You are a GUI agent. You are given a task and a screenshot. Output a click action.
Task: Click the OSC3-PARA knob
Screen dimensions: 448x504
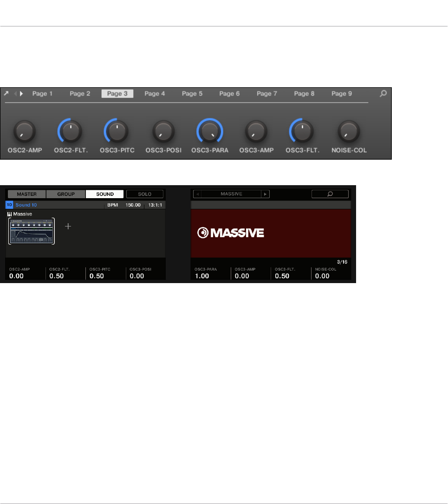point(210,131)
